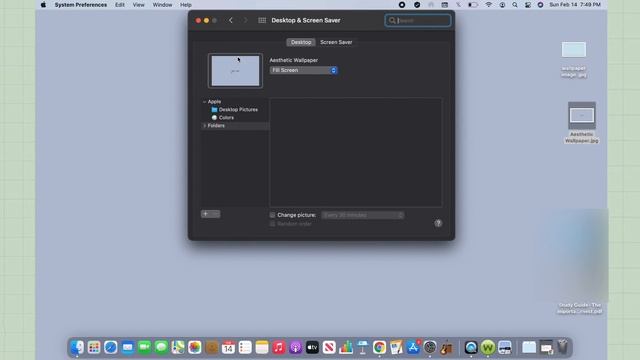Open Maps from the dock

click(178, 347)
